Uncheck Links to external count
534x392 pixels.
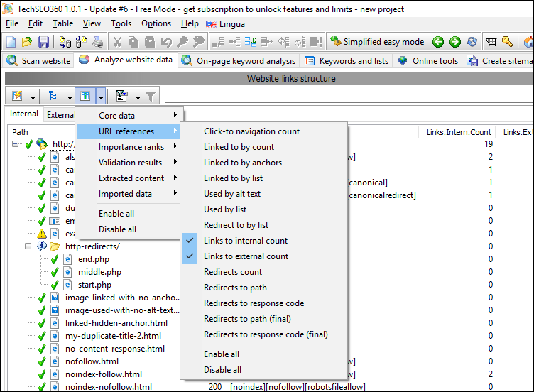point(246,256)
